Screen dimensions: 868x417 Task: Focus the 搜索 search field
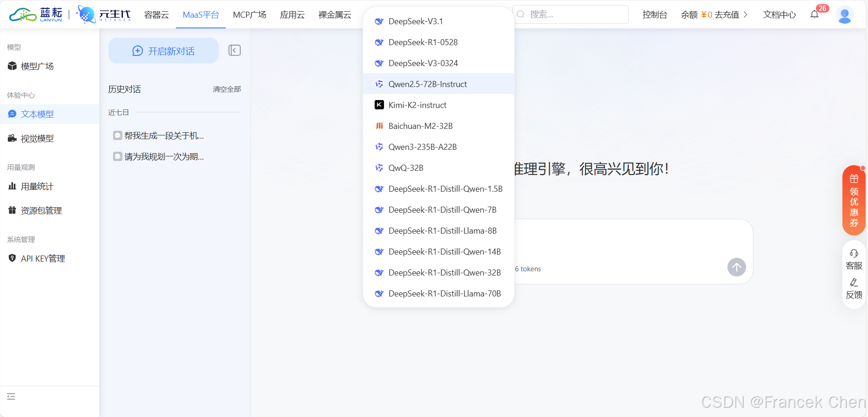pos(571,14)
